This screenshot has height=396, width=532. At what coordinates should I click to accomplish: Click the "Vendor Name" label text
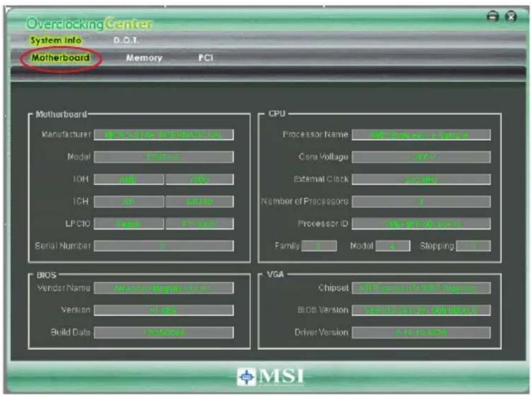(64, 288)
